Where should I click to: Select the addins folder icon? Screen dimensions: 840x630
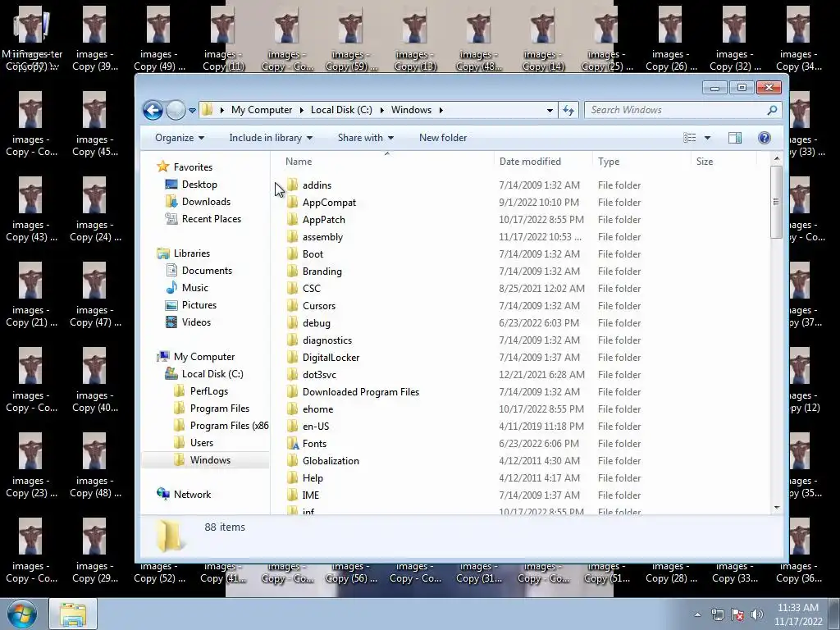point(293,185)
